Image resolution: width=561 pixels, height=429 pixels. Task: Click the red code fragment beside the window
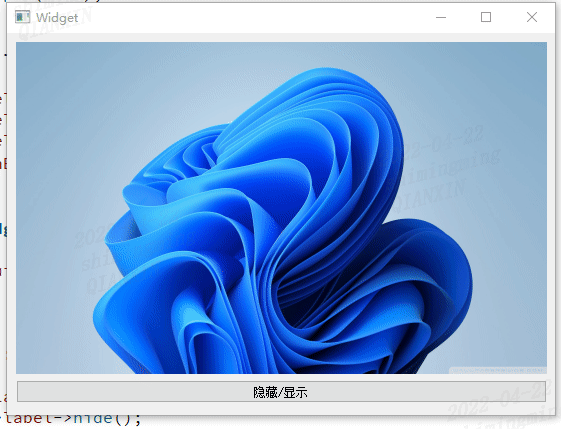point(3,164)
